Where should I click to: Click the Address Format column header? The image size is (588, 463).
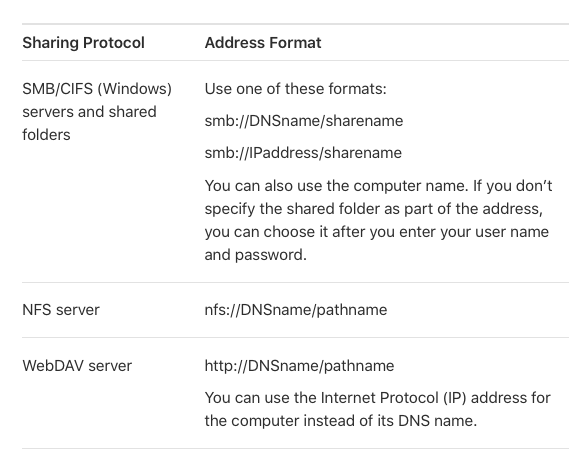(263, 43)
